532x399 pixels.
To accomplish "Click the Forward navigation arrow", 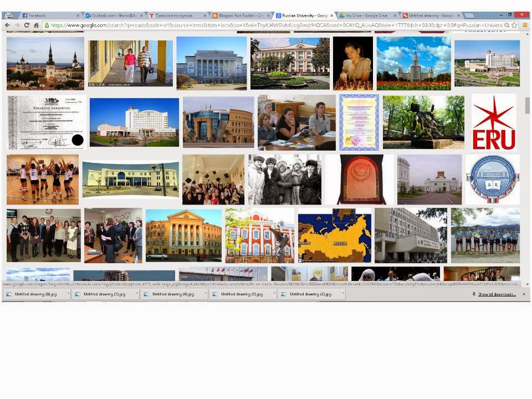I will pos(17,25).
